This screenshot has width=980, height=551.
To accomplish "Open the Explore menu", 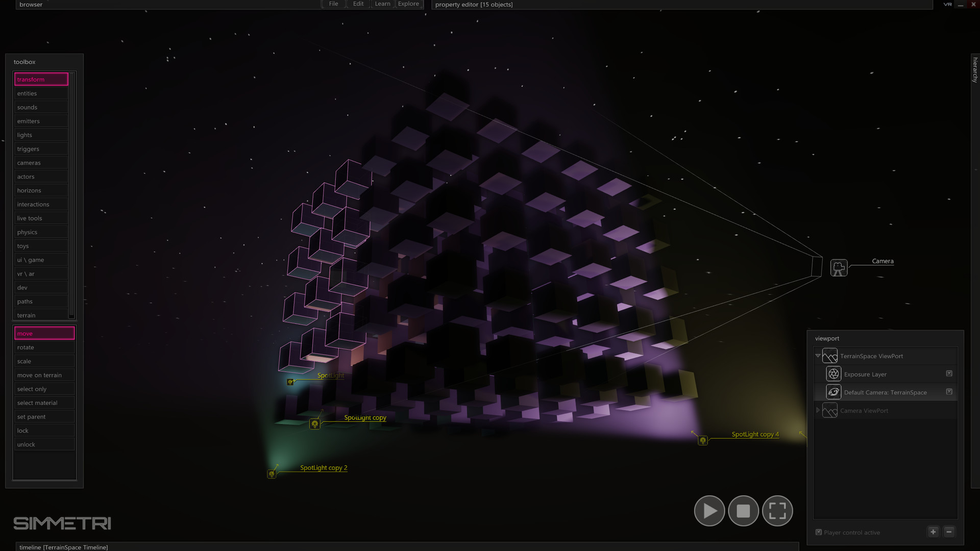I will pos(408,4).
